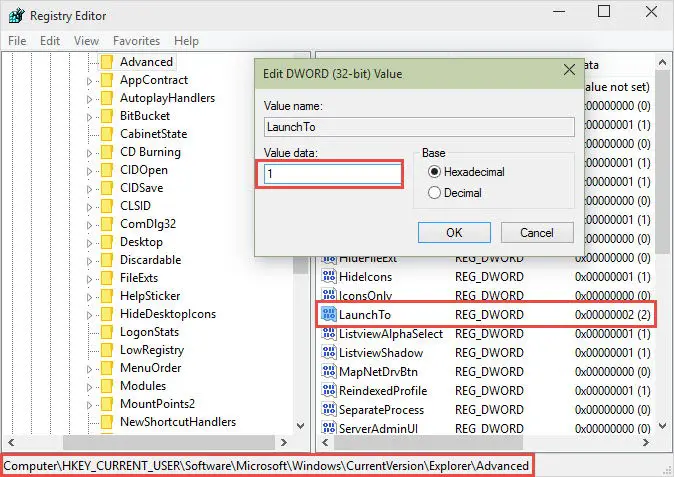Click the DWORD icon beside SeparateProcess
674x477 pixels.
(x=329, y=410)
